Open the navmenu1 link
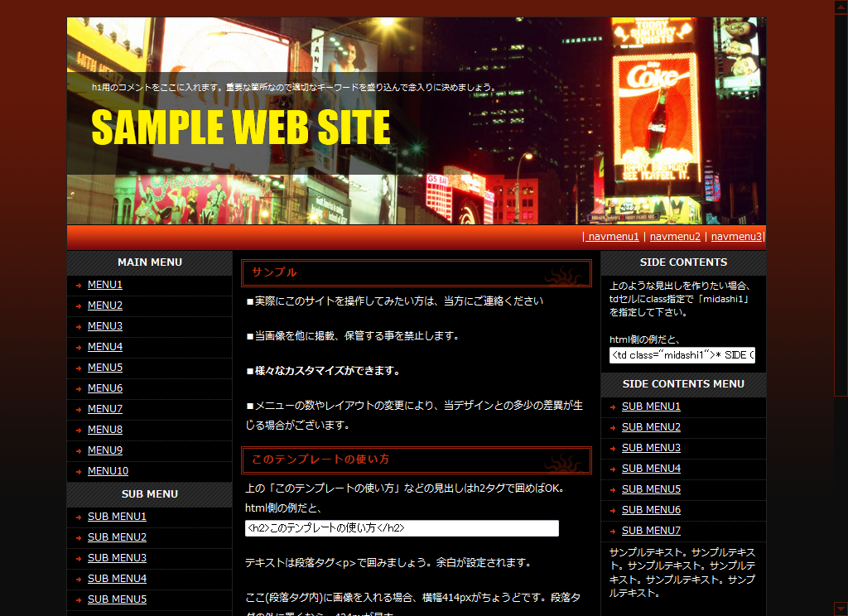This screenshot has width=848, height=616. pos(613,237)
